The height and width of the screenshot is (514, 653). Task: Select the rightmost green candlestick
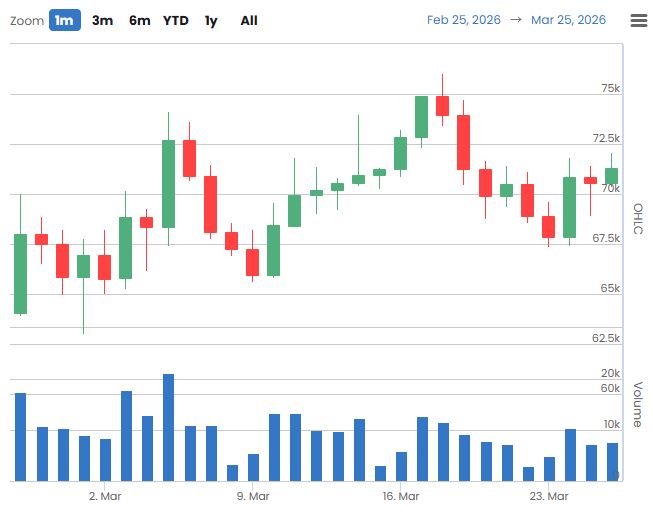point(611,176)
